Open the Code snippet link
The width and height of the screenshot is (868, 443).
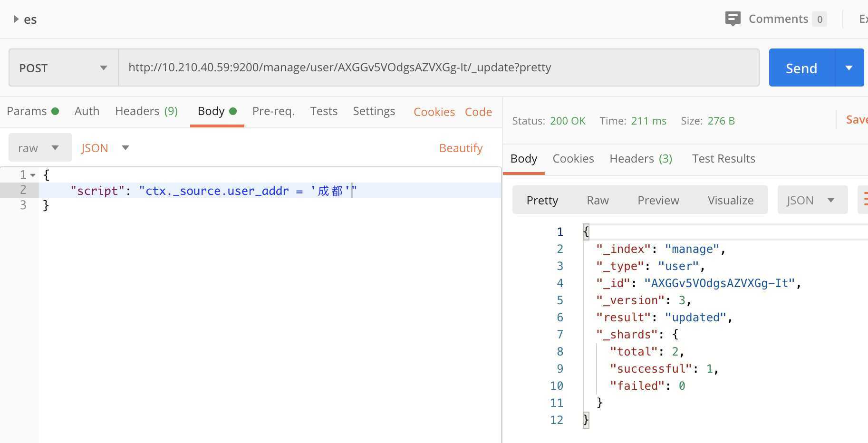point(478,112)
